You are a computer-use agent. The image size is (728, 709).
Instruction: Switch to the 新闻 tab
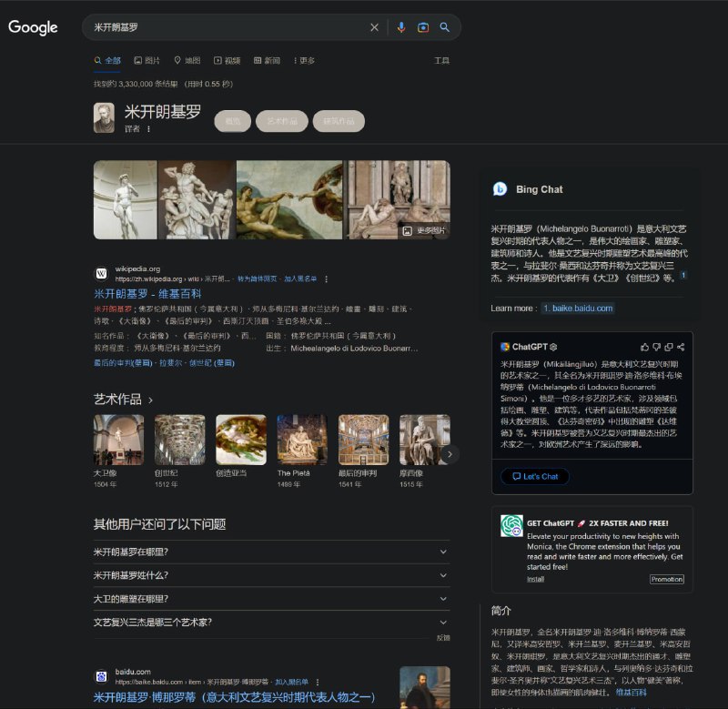coord(267,61)
